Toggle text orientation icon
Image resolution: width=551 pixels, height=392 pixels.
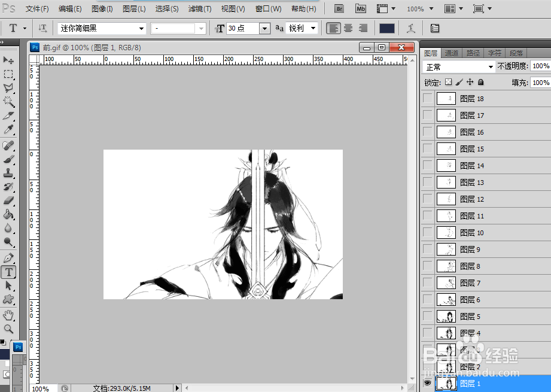42,28
